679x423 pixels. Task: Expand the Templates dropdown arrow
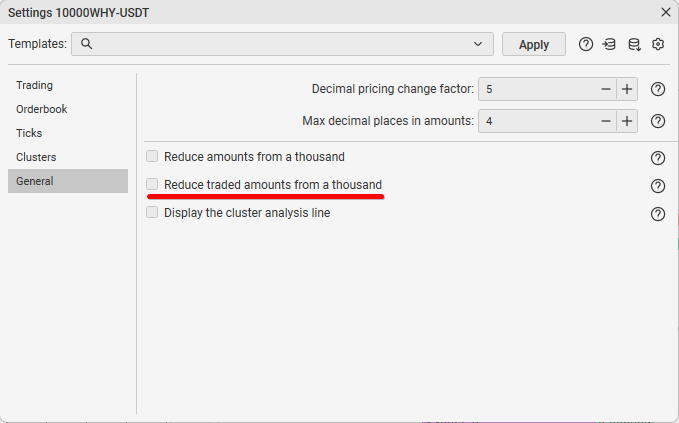[478, 44]
